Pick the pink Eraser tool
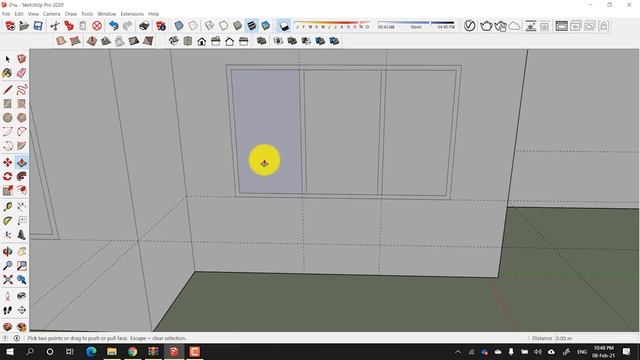This screenshot has width=640, height=360. pyautogui.click(x=22, y=73)
